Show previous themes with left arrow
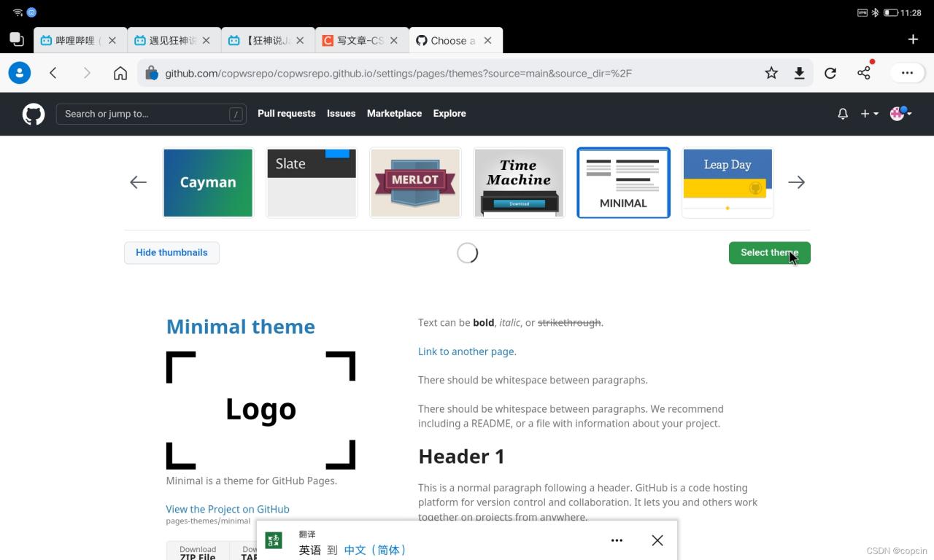The image size is (934, 560). 138,182
